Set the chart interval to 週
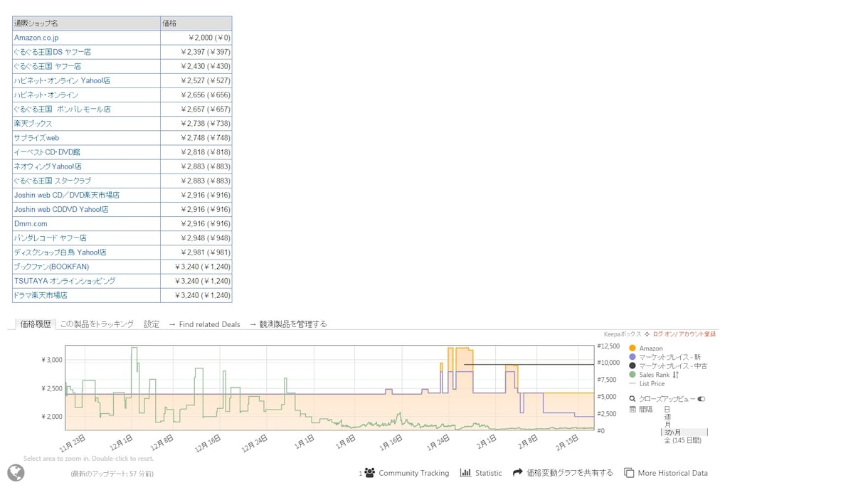 (x=667, y=417)
